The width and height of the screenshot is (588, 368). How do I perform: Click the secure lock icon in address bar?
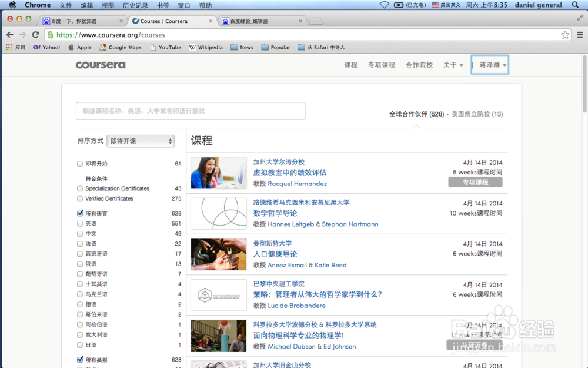click(50, 35)
